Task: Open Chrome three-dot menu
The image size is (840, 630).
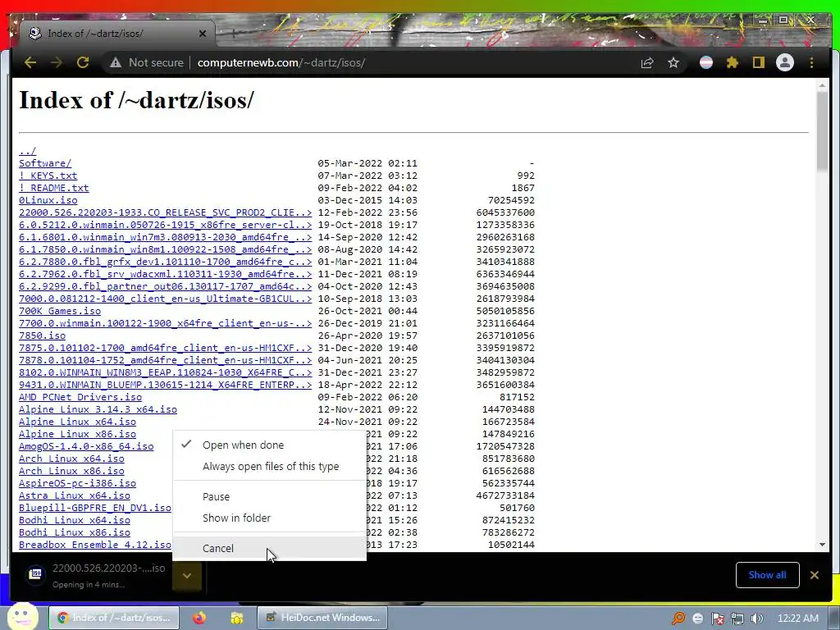Action: [x=811, y=62]
